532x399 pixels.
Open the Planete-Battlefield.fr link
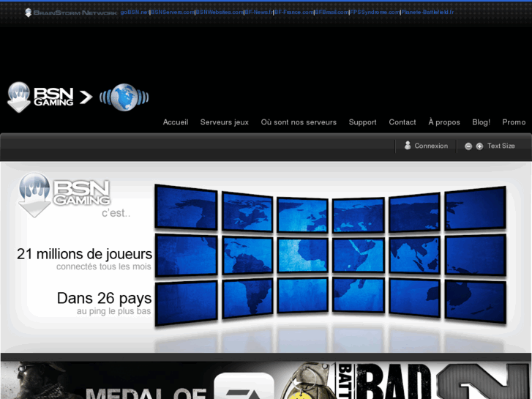pos(427,12)
